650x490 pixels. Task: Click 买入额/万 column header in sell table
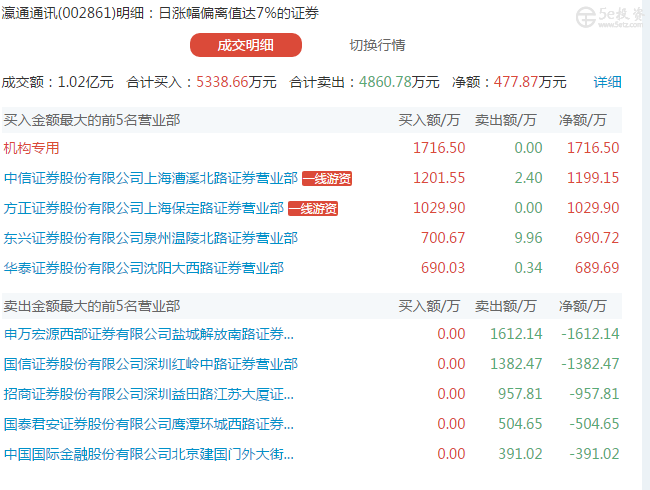point(429,306)
